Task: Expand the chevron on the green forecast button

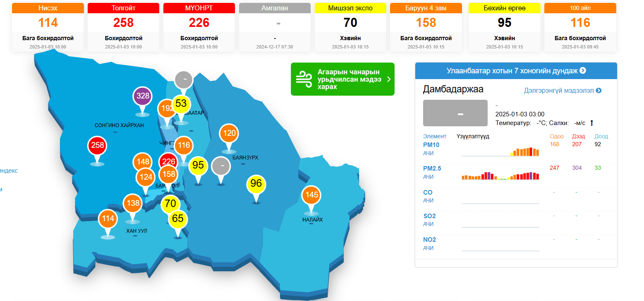Action: 388,79
